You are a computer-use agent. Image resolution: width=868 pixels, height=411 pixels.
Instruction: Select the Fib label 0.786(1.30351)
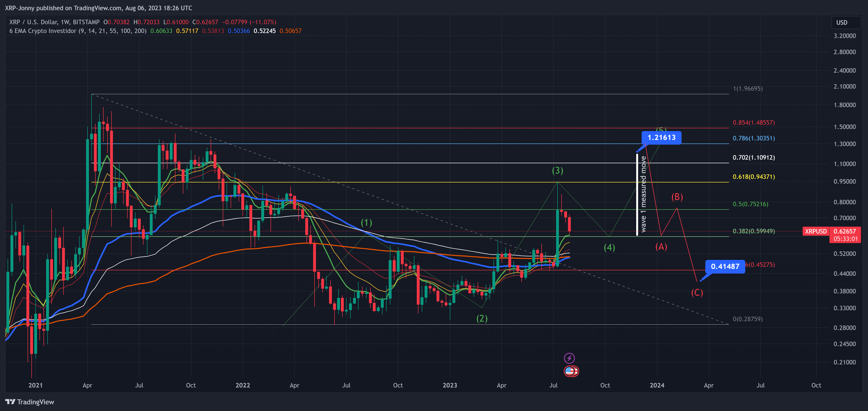click(754, 138)
